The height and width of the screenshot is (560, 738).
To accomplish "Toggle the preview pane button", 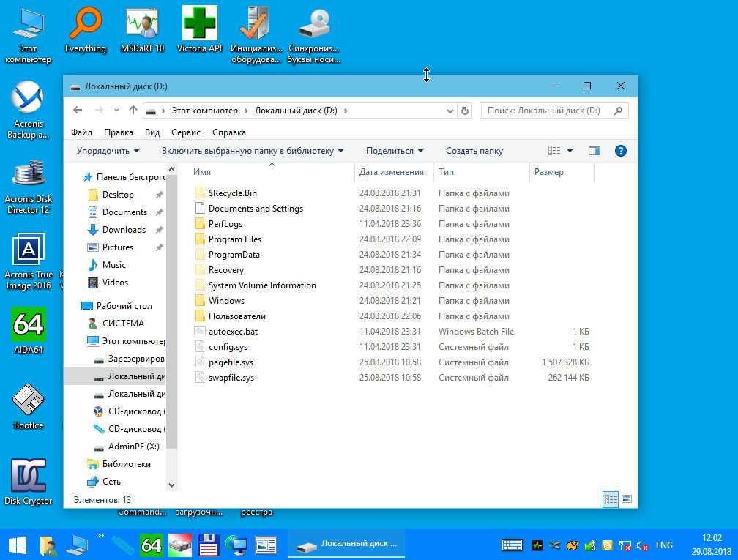I will [x=594, y=151].
